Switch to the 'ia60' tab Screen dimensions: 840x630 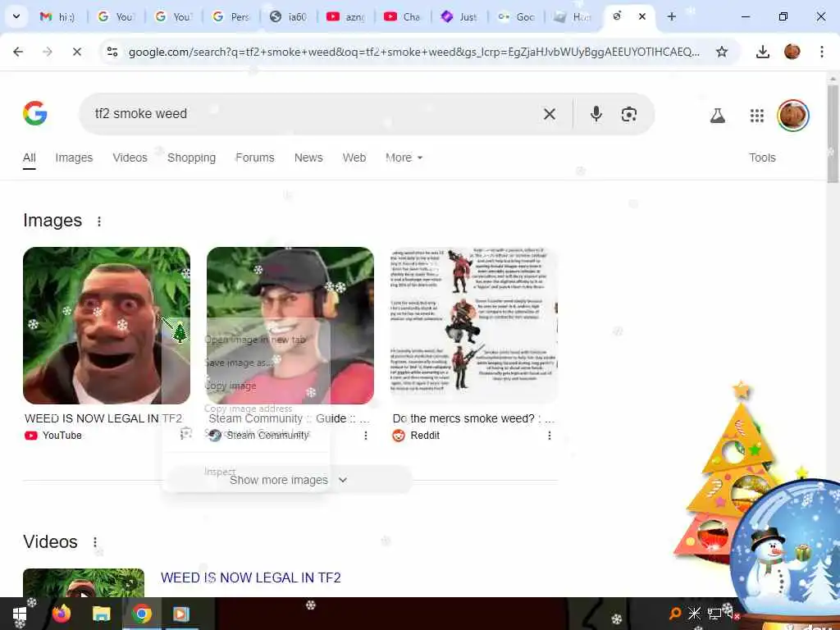point(290,17)
